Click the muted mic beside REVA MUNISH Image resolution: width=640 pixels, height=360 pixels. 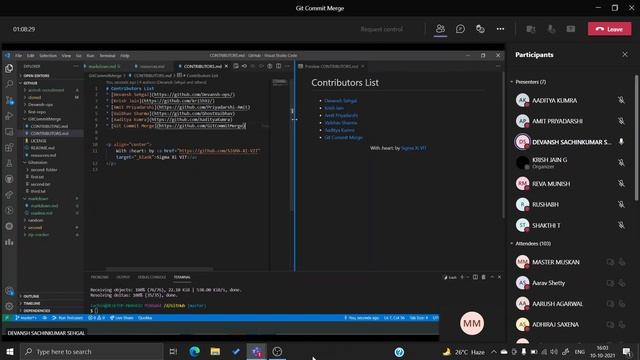(621, 184)
